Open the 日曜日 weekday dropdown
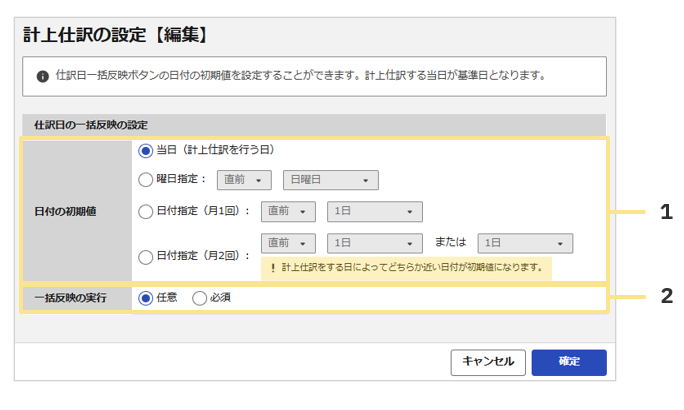The image size is (684, 410). coord(331,180)
